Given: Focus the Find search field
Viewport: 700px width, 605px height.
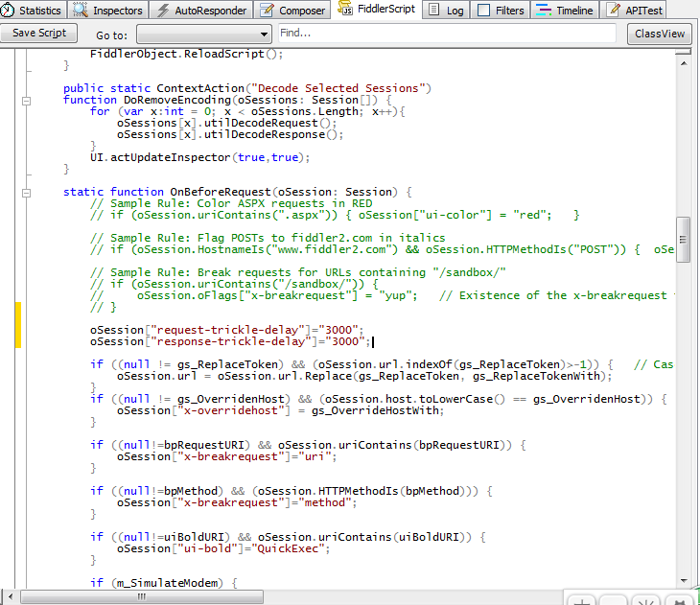Looking at the screenshot, I should coord(447,33).
